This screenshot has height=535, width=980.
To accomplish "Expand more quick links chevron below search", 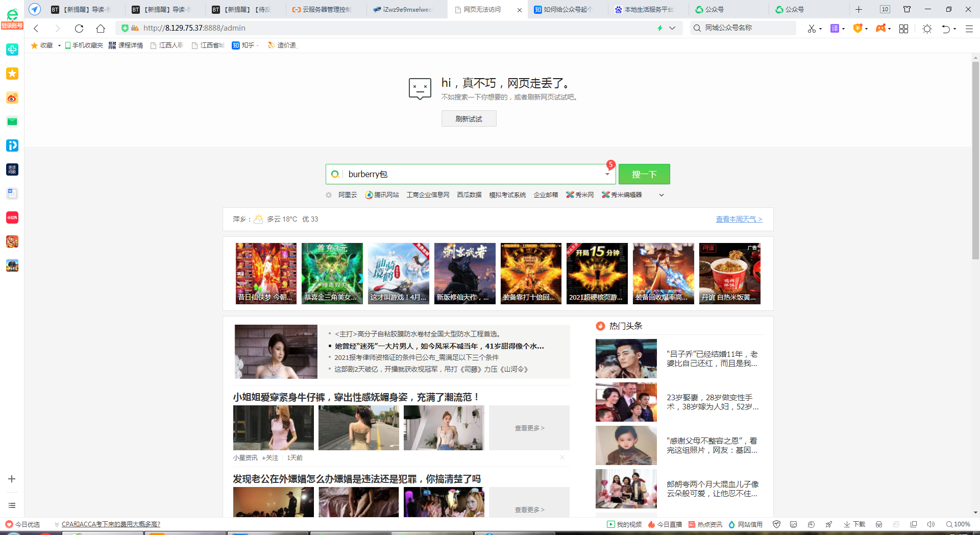I will [x=661, y=195].
